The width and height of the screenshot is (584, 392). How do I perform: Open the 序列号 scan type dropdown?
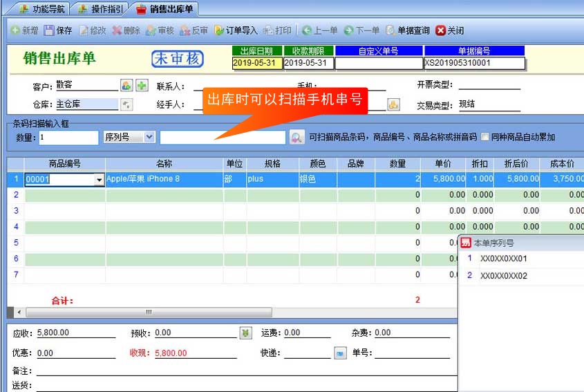click(x=149, y=137)
